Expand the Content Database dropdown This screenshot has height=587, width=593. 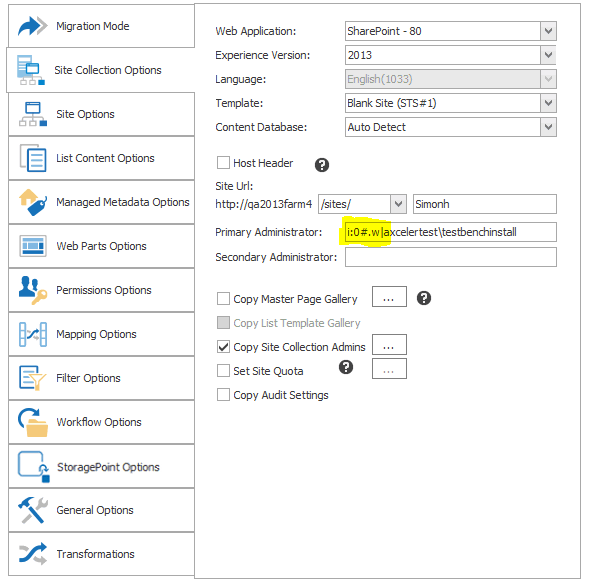pyautogui.click(x=548, y=127)
